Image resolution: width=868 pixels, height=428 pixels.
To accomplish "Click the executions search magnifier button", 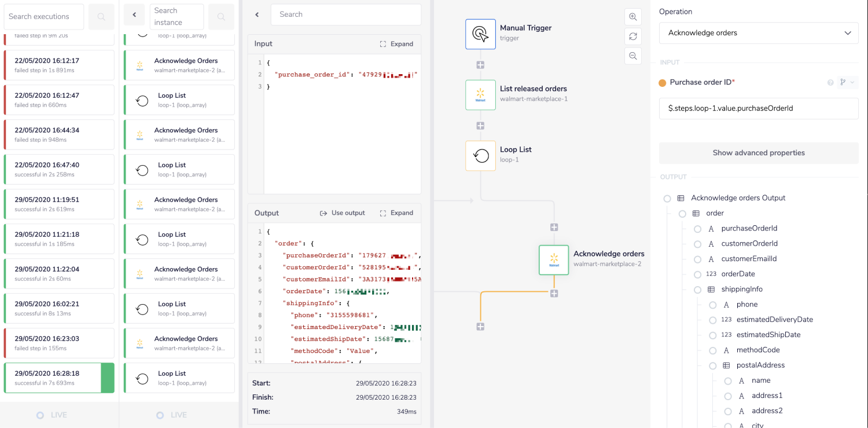I will [101, 17].
